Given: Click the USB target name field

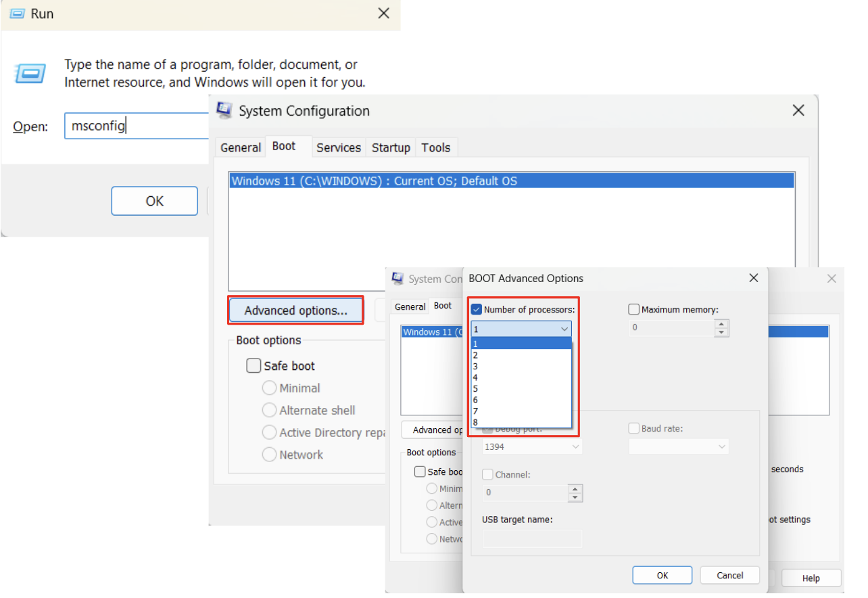Looking at the screenshot, I should pyautogui.click(x=532, y=538).
